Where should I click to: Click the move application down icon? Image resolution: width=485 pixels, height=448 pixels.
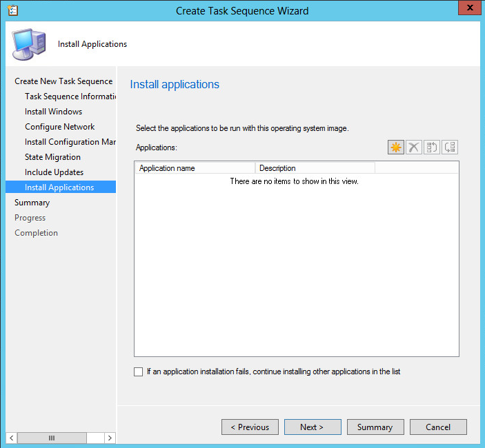click(450, 147)
